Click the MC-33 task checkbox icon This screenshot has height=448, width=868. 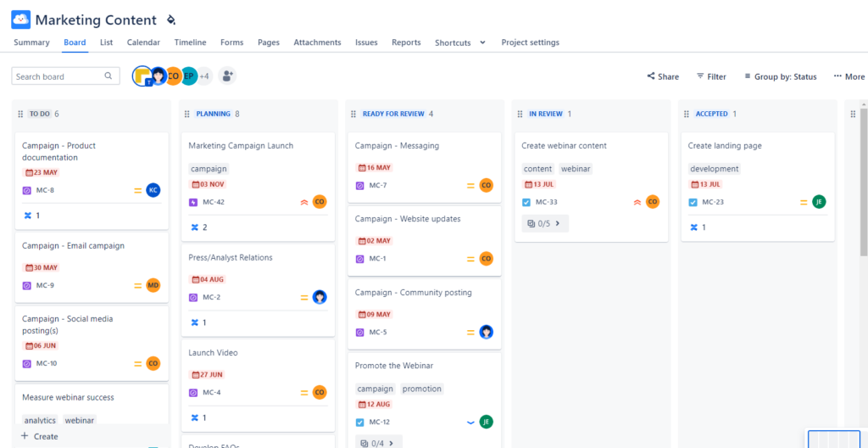[526, 202]
